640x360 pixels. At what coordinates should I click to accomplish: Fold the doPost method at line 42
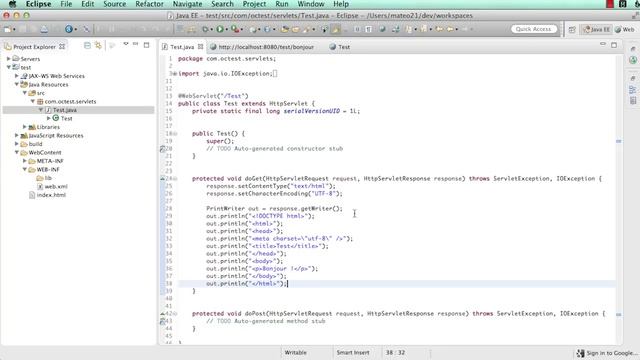click(175, 314)
